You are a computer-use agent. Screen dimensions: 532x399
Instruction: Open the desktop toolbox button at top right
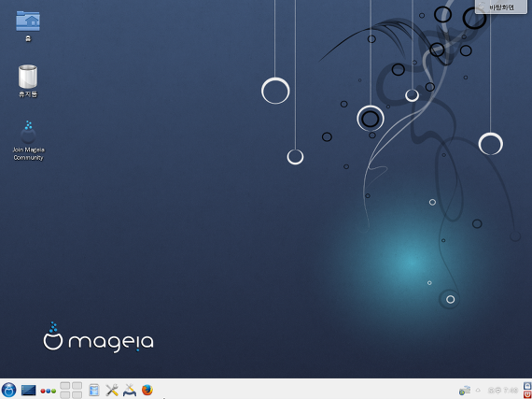coord(501,7)
